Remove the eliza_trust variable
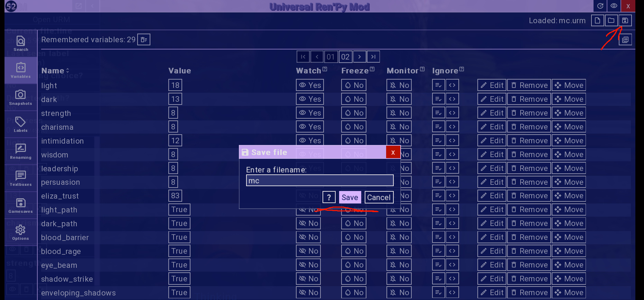Image resolution: width=644 pixels, height=300 pixels. click(529, 196)
